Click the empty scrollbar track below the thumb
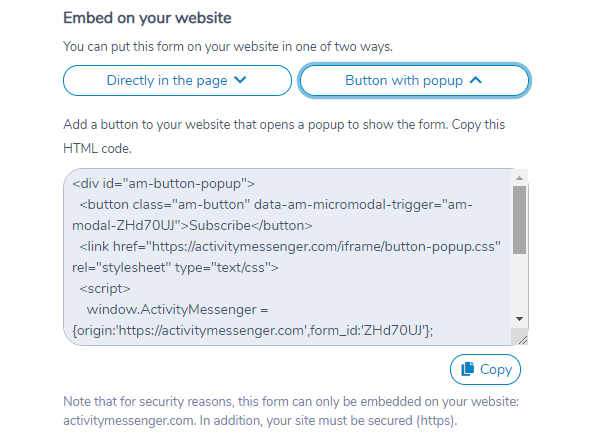Screen dimensions: 600x434 tap(519, 283)
